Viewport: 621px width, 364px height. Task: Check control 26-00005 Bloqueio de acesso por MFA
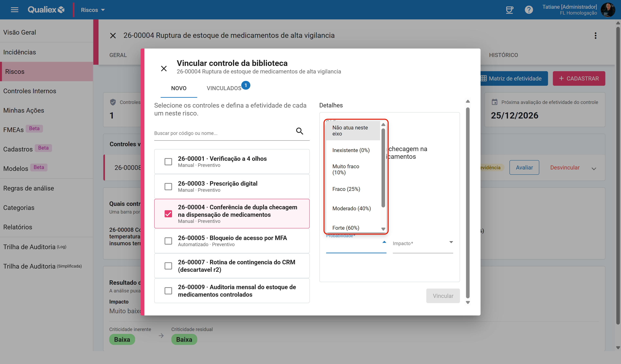coord(168,241)
